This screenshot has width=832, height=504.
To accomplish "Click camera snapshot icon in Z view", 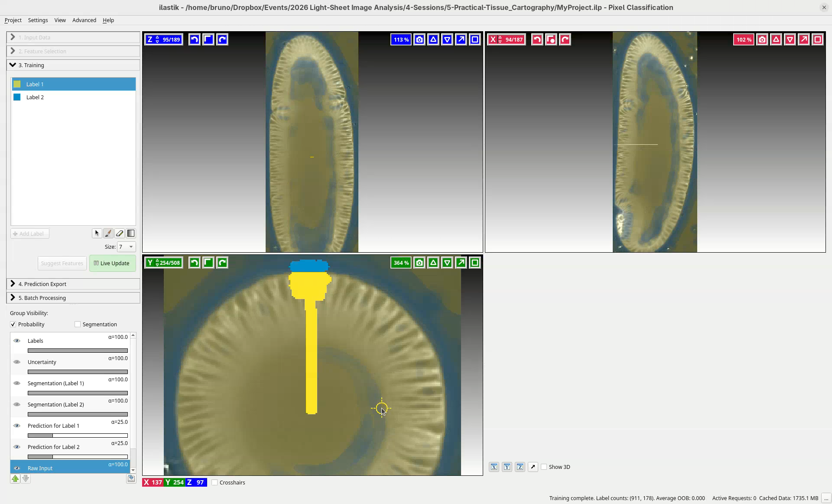I will click(x=419, y=39).
